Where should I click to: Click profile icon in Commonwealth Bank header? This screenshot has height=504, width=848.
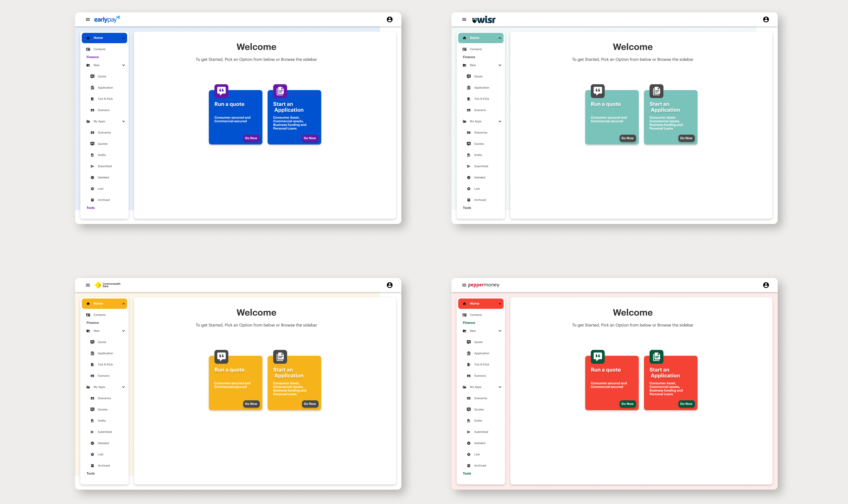click(390, 285)
